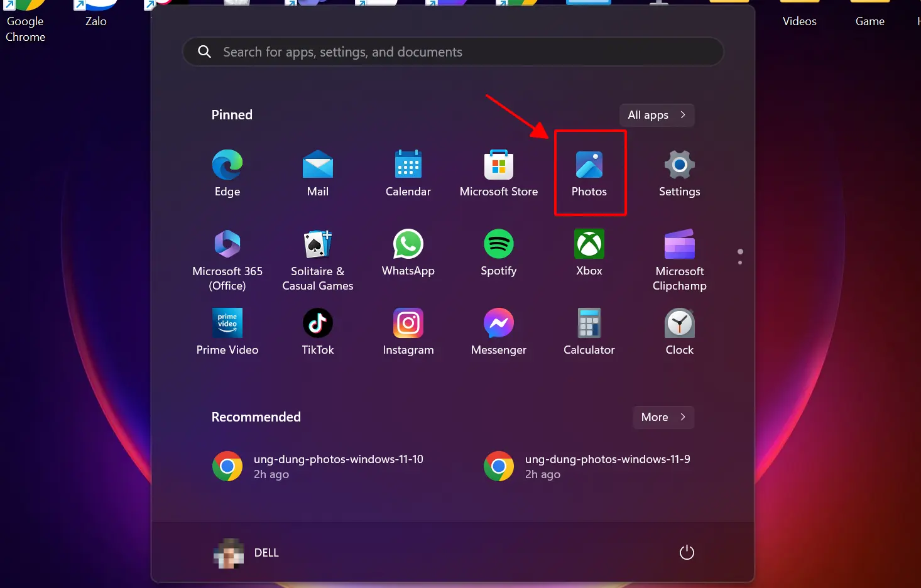The width and height of the screenshot is (921, 588).
Task: Launch Messenger
Action: tap(499, 333)
